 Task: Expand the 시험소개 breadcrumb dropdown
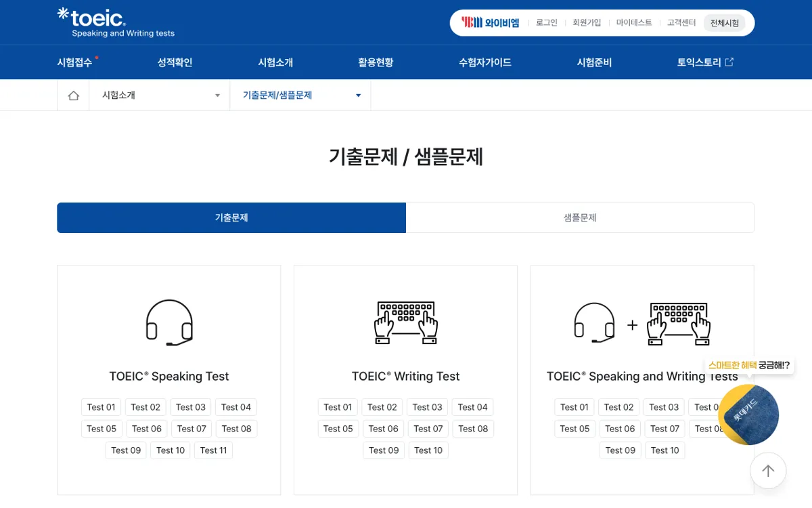click(159, 96)
